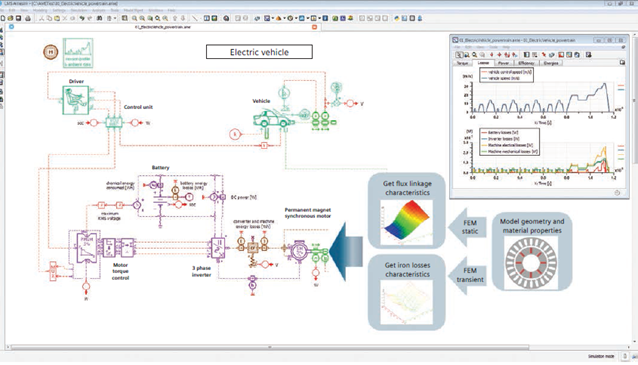Open dropdown arrow next to the round gear toolbar icon
This screenshot has width=638, height=365.
point(296,18)
